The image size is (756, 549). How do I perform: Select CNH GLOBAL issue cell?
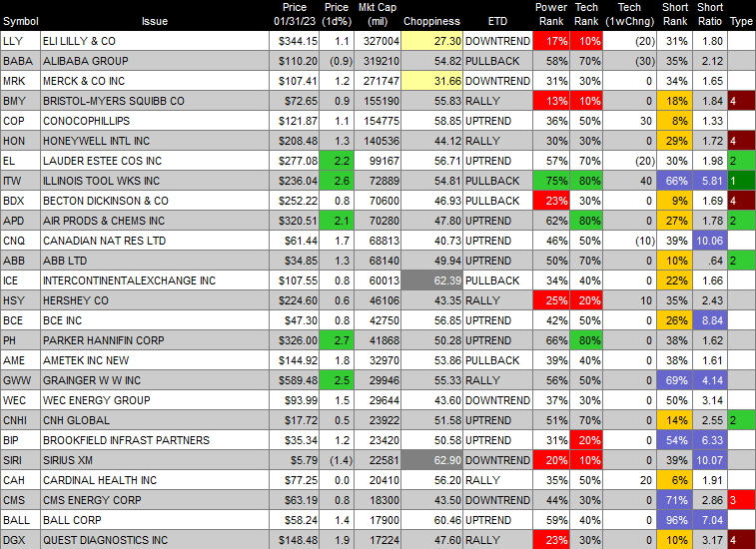155,420
